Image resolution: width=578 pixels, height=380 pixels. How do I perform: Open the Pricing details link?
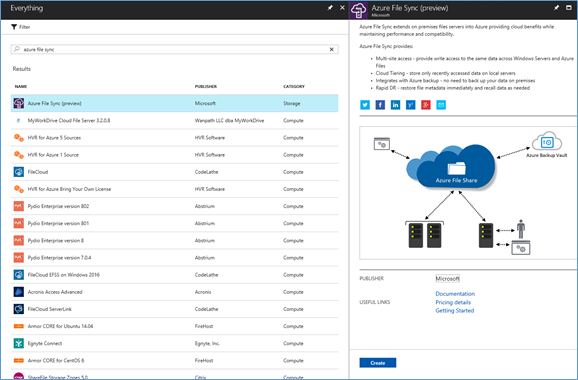[453, 302]
